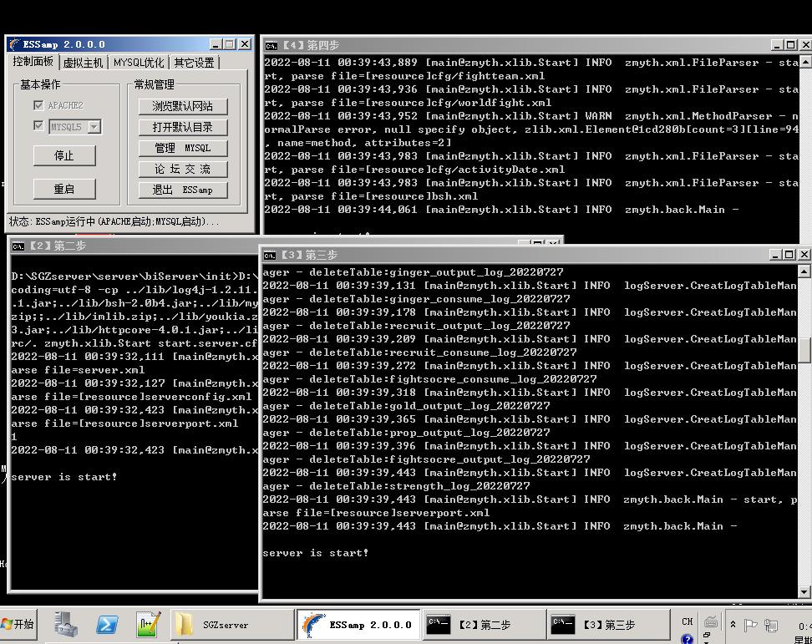
Task: Click scroll-up arrow in 【4】第四步 window
Action: [806, 62]
